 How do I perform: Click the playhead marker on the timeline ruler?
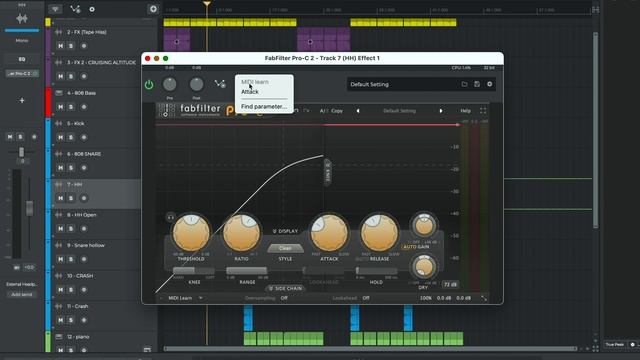pos(207,4)
